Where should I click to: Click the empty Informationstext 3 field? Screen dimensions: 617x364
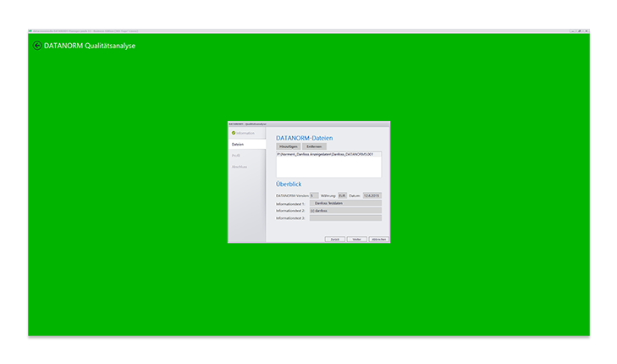tap(345, 218)
